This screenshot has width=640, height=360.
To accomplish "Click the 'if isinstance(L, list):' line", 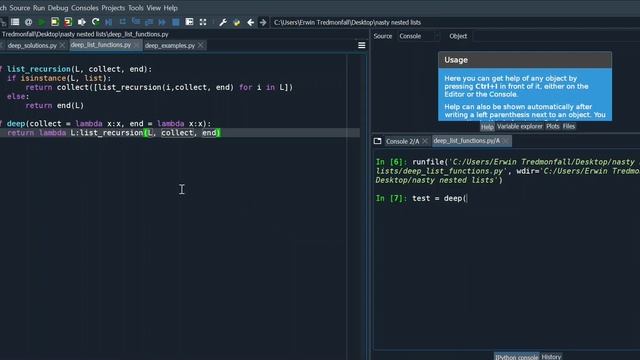I will 59,78.
